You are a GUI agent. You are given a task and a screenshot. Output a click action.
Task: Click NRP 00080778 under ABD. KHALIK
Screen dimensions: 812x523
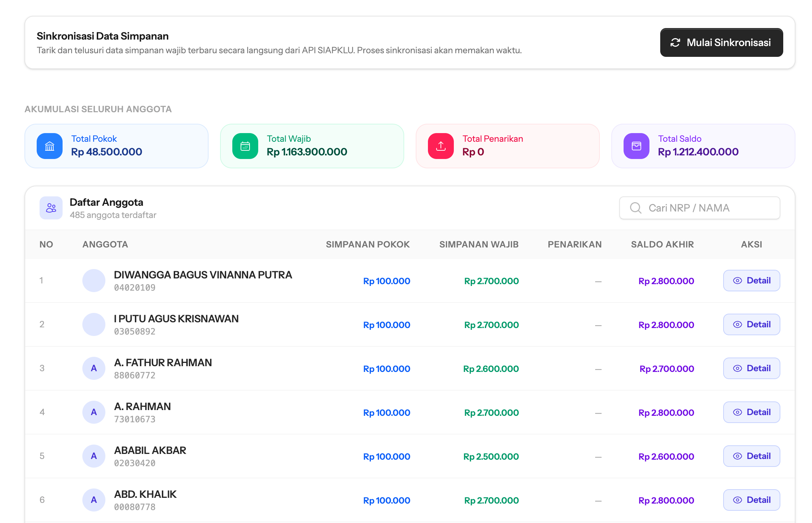135,507
